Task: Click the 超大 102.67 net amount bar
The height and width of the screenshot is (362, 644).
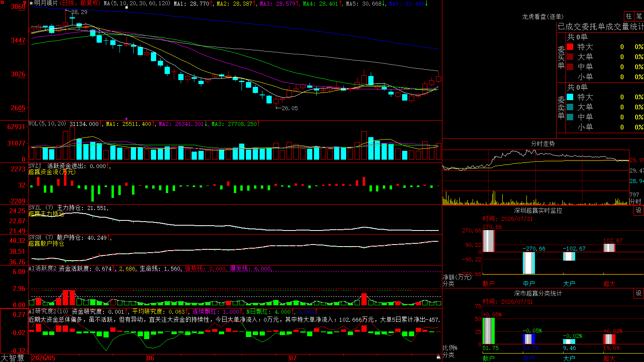Action: [x=609, y=248]
